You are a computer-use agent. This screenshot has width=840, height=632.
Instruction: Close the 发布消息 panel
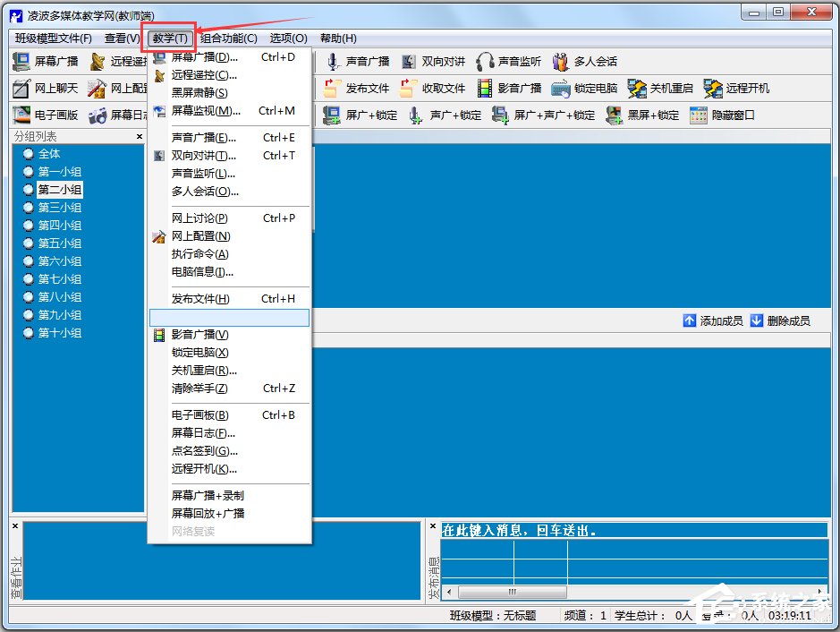point(433,525)
